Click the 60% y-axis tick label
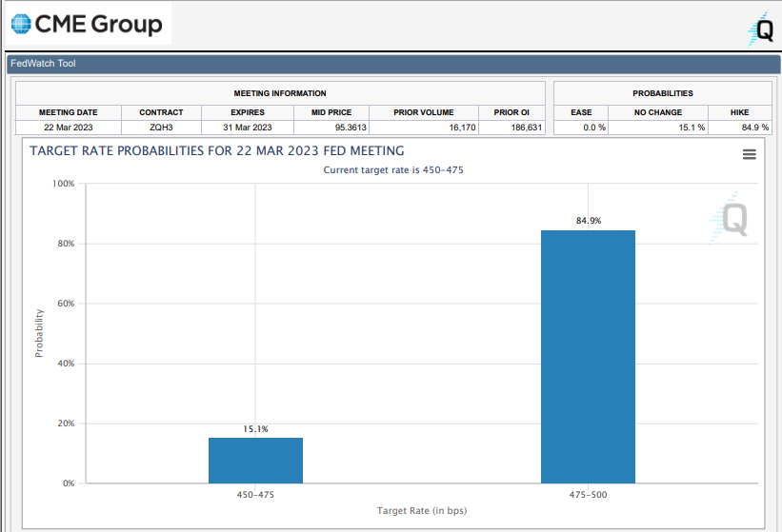 [x=66, y=304]
